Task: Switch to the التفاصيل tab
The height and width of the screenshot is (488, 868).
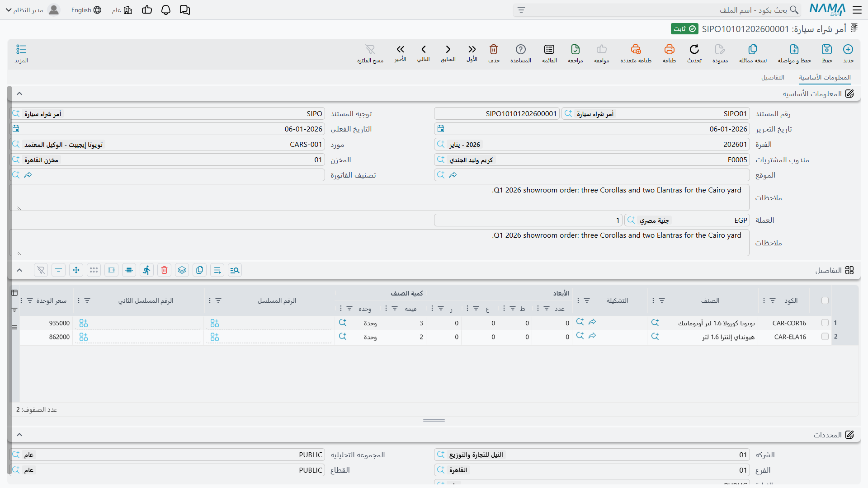Action: (773, 77)
